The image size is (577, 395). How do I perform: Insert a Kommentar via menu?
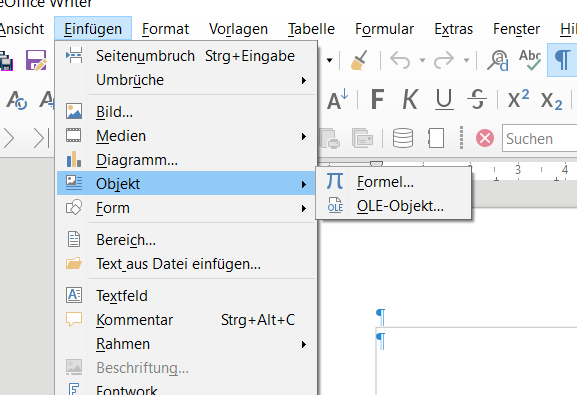(186, 320)
